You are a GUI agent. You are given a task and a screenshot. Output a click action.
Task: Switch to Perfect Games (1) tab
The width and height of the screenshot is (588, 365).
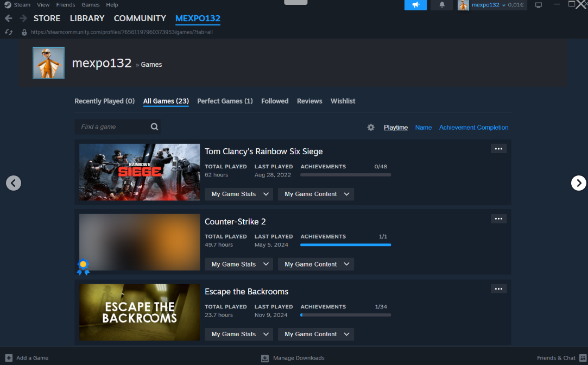coord(225,101)
